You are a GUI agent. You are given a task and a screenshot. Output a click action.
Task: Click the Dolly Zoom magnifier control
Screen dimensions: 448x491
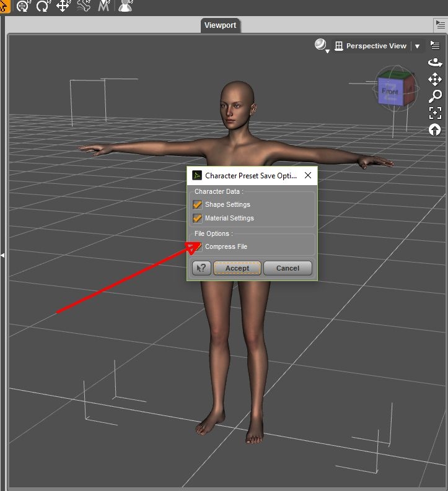[x=435, y=96]
